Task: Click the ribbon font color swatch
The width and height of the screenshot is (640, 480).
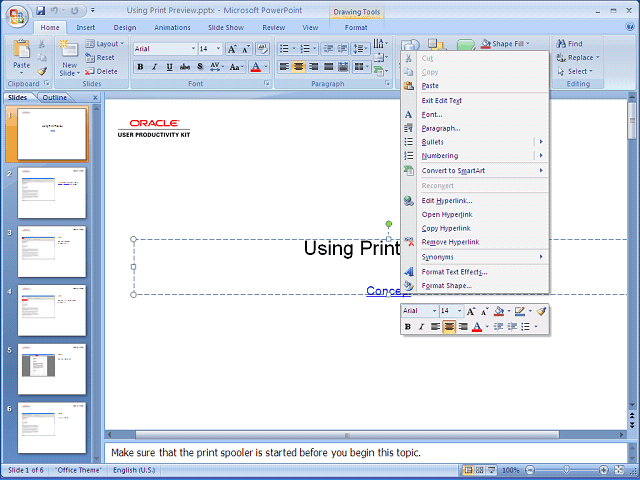Action: click(x=256, y=67)
